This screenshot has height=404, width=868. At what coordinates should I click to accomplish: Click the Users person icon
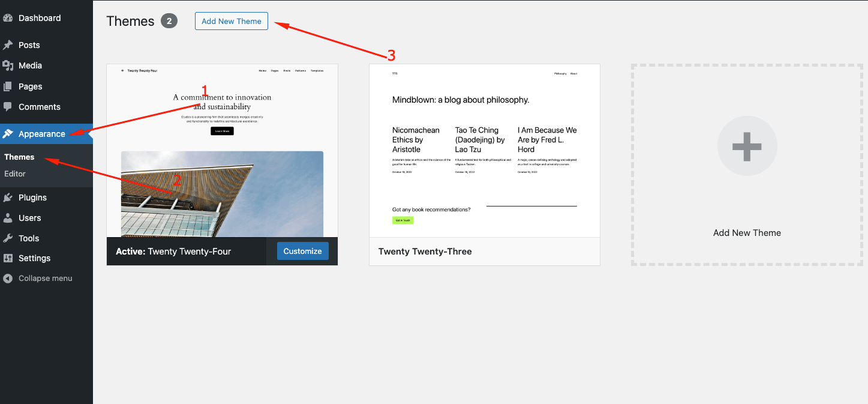click(x=8, y=218)
